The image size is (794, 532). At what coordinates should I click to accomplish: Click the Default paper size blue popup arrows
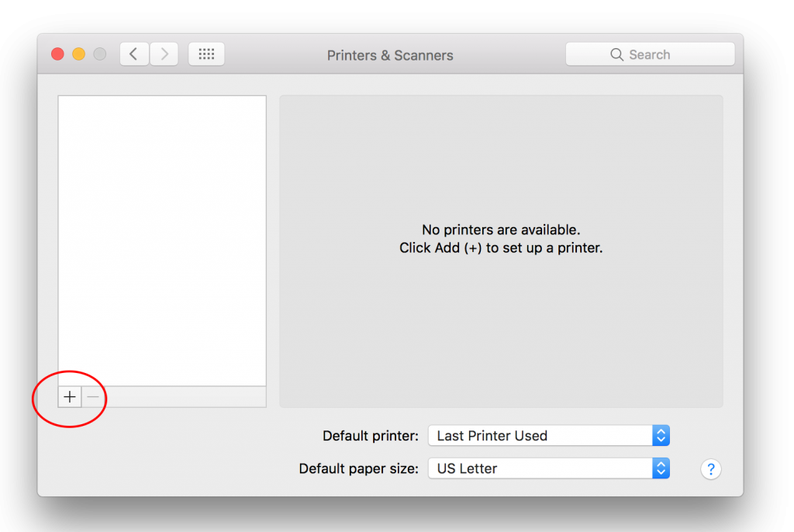(x=661, y=468)
